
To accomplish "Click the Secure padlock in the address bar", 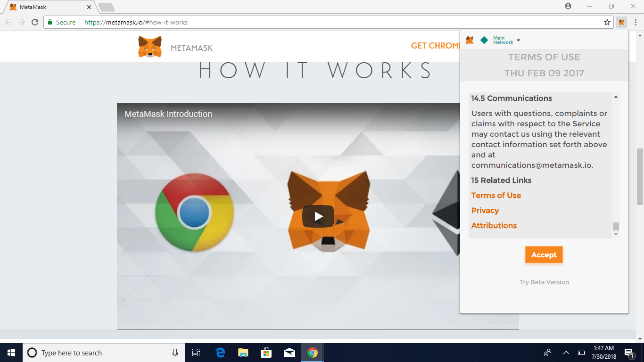I will (50, 22).
